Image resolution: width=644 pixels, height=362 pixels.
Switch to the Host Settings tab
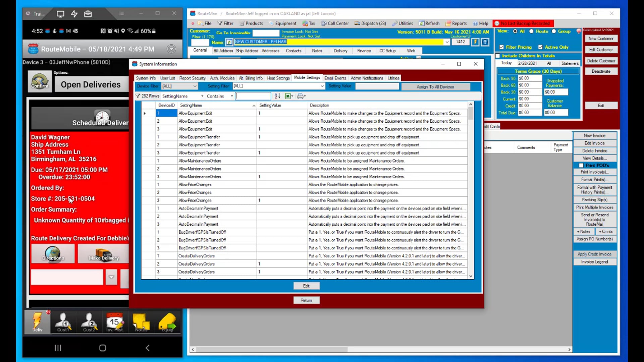pos(278,78)
